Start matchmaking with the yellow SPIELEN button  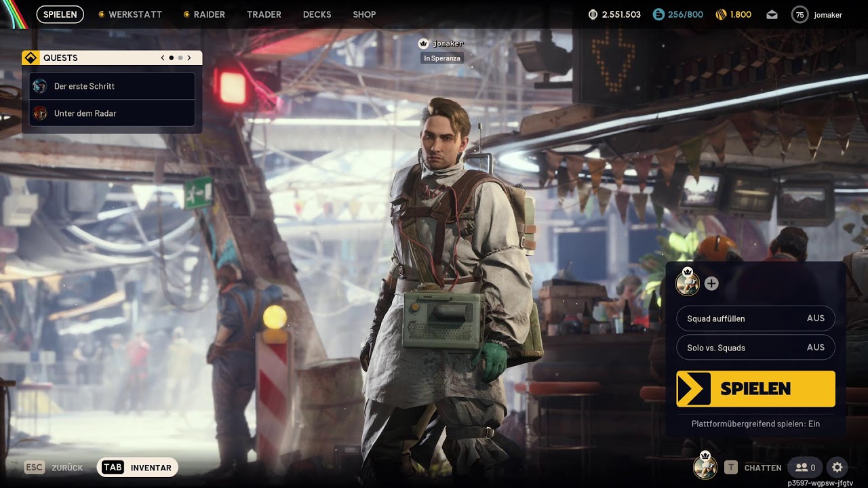tap(755, 388)
